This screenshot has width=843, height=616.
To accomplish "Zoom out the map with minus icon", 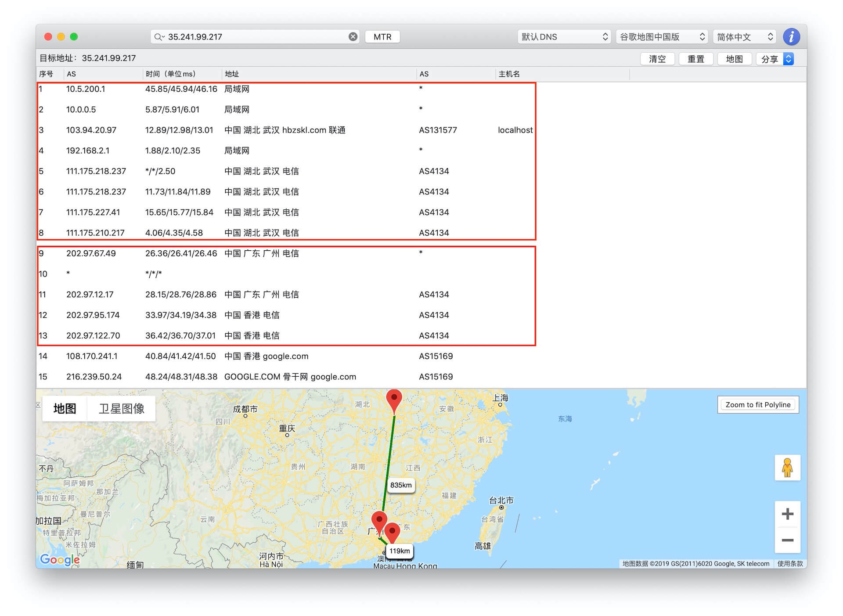I will [788, 540].
